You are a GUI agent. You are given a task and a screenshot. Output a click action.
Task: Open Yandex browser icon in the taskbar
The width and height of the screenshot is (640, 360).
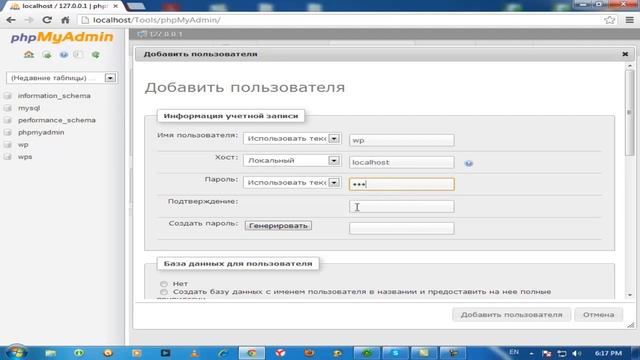280,353
